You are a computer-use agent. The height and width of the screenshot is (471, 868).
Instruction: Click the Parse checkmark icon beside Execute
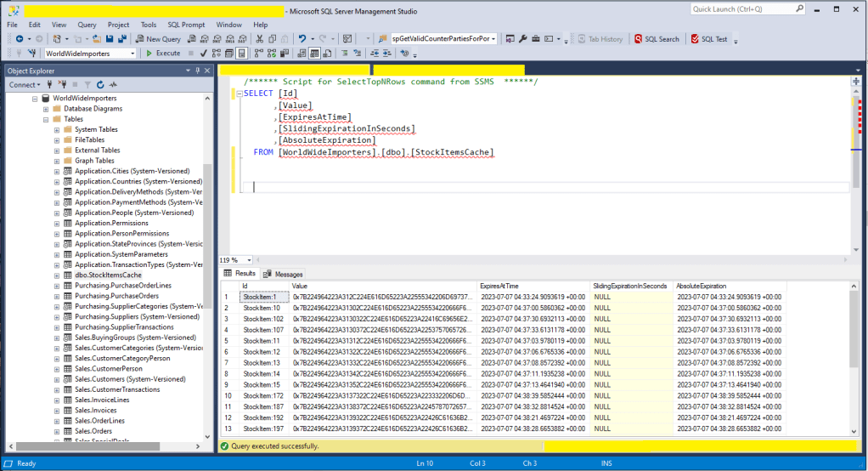tap(204, 54)
